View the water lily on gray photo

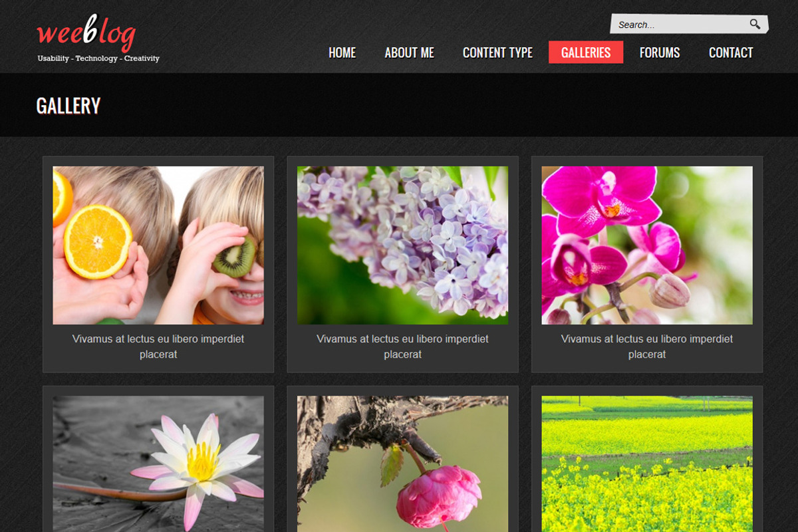[x=158, y=464]
